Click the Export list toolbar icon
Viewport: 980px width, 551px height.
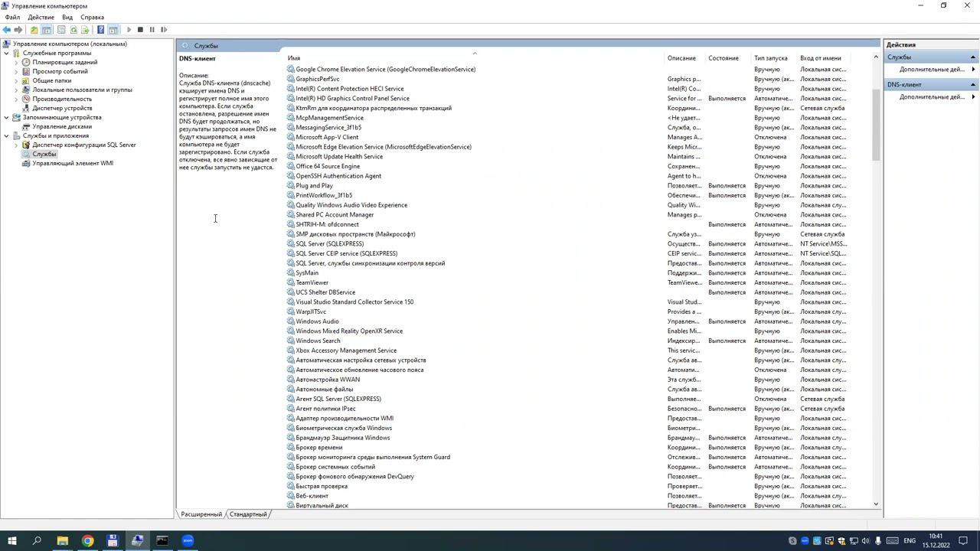(x=85, y=30)
